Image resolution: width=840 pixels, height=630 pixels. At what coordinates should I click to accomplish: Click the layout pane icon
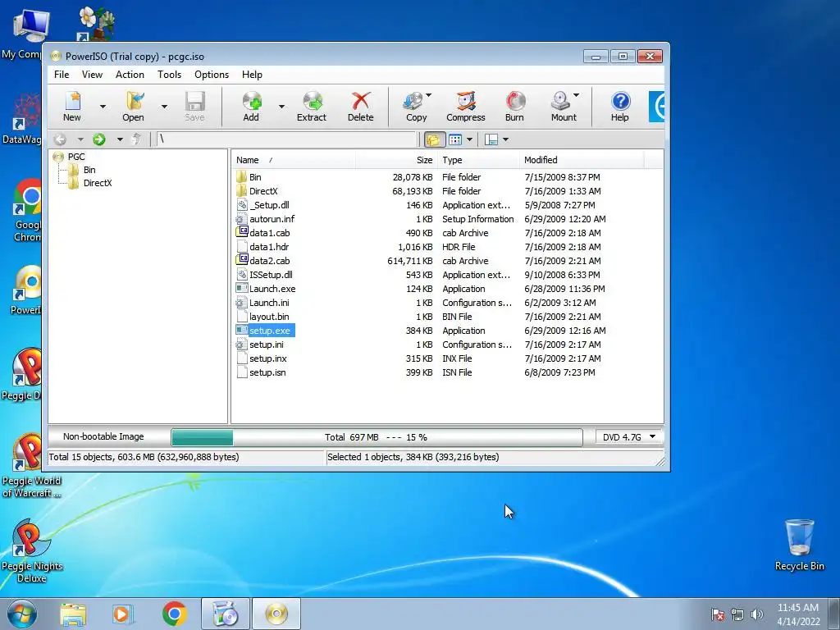pos(491,139)
